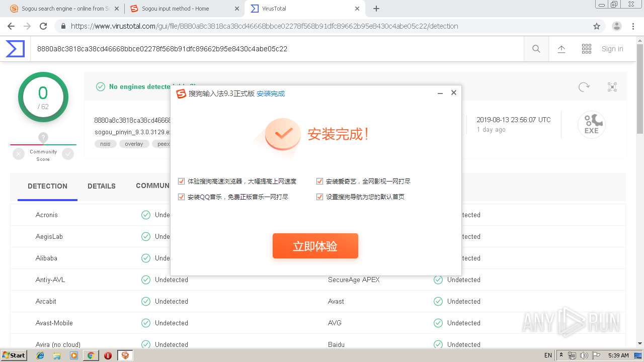Click the Sogou installer logo icon
The width and height of the screenshot is (644, 362).
point(181,94)
